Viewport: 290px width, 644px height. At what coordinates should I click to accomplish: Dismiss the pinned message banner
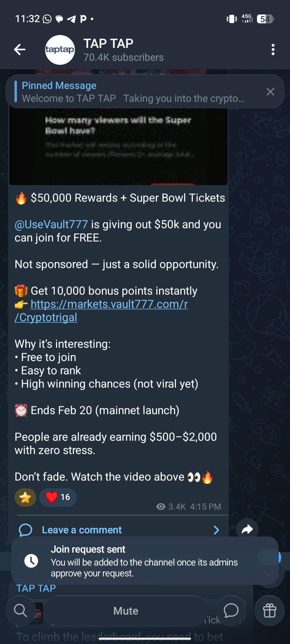(270, 92)
